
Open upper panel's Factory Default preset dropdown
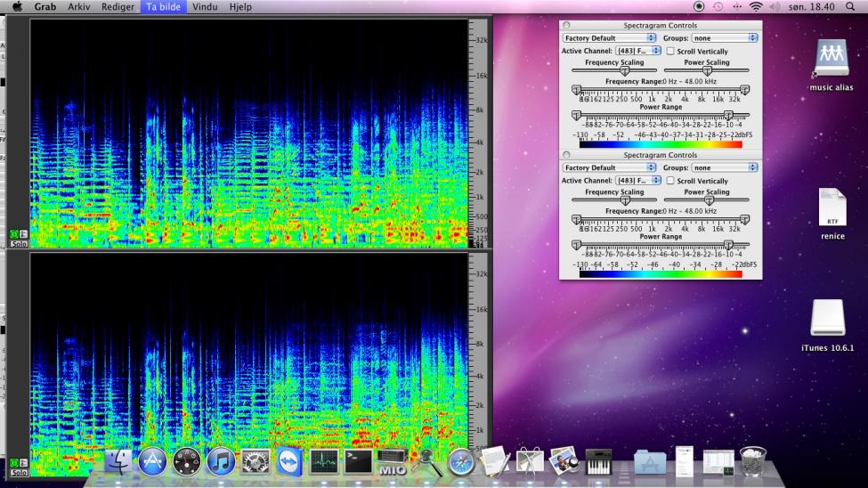click(x=609, y=38)
